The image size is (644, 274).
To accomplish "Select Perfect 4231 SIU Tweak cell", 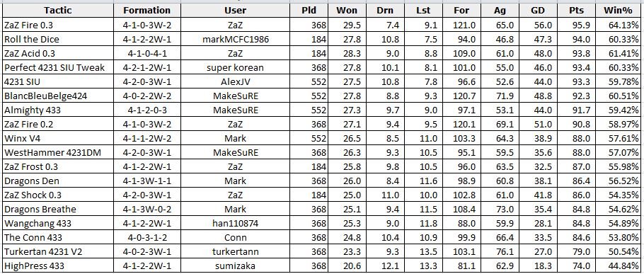I will point(57,67).
